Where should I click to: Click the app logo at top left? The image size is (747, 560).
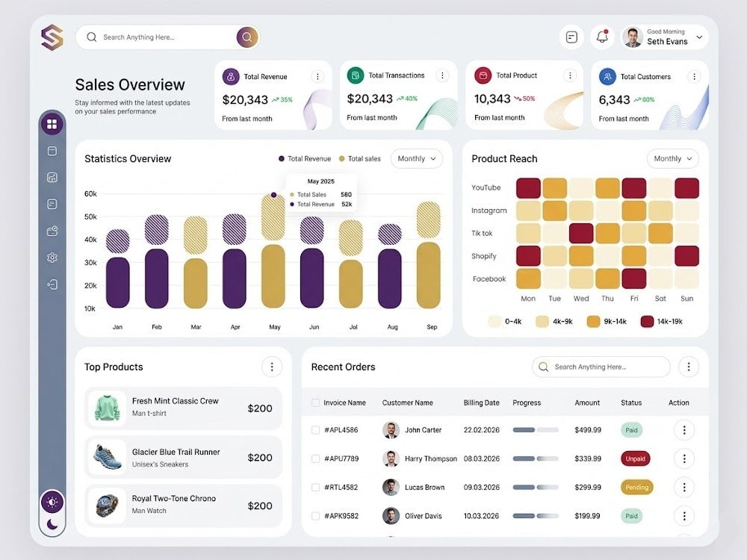(x=52, y=37)
